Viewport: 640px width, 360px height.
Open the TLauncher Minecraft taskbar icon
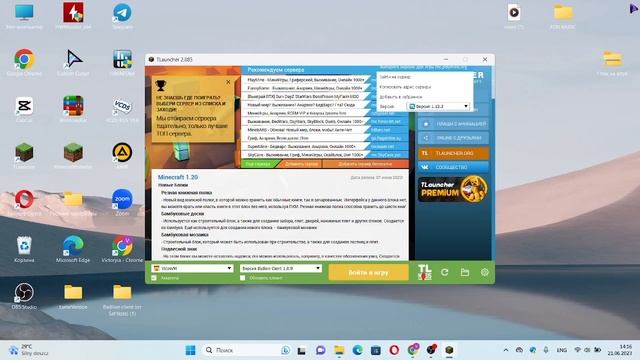[x=449, y=350]
